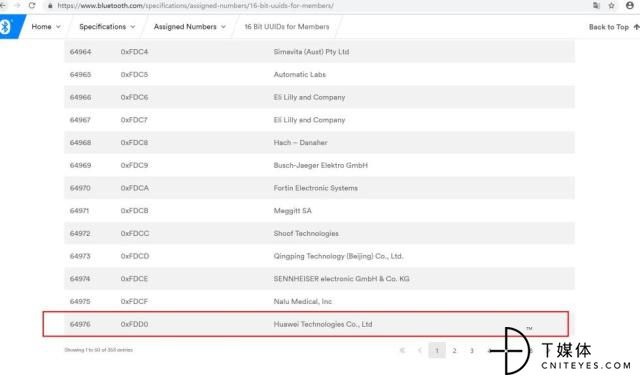Click the site lock icon
Screen dimensions: 640x385
[50, 6]
